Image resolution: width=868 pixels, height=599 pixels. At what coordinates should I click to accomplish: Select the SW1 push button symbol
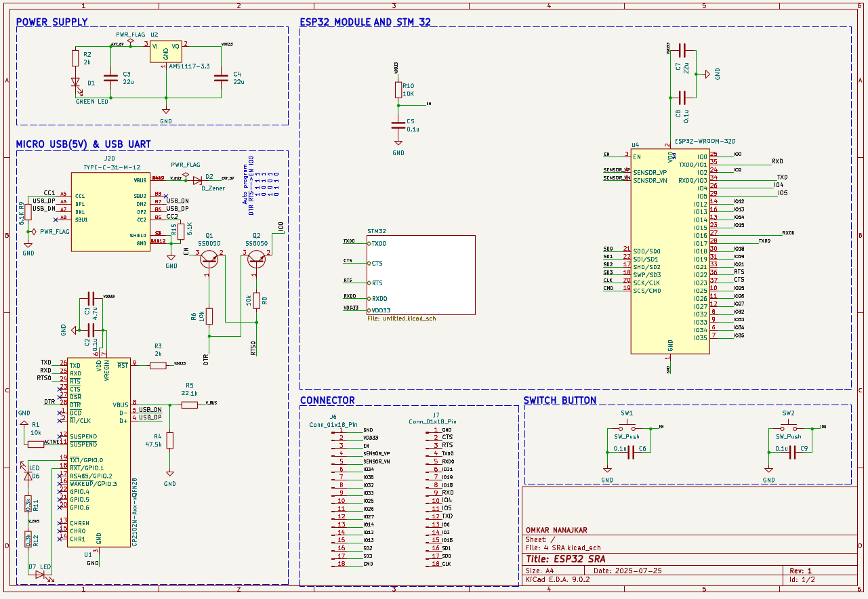tap(627, 428)
